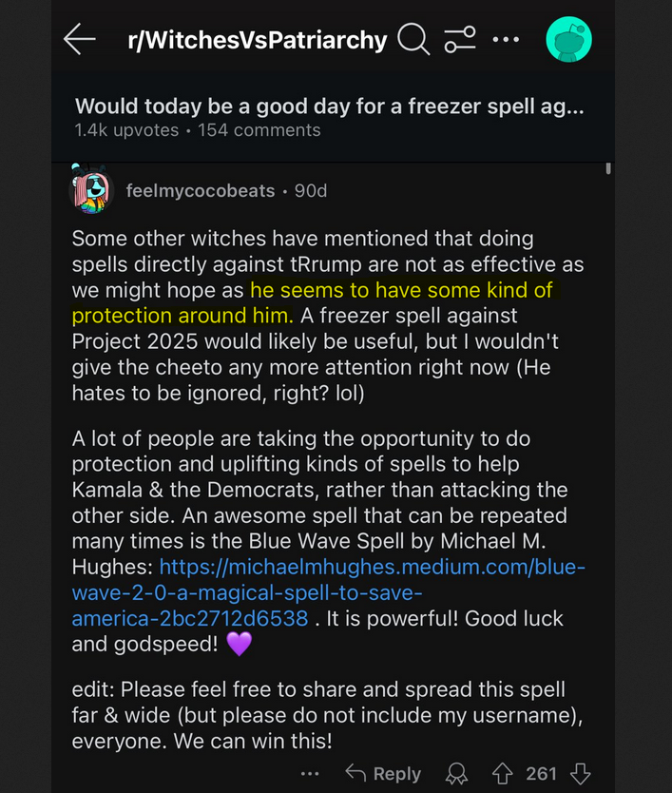This screenshot has width=672, height=793.
Task: Open the comment's ellipsis options
Action: 310,774
